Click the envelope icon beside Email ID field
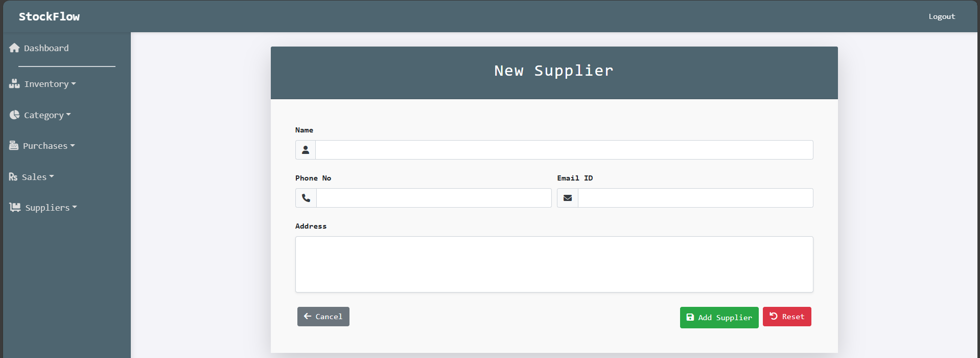Viewport: 980px width, 358px height. (568, 198)
